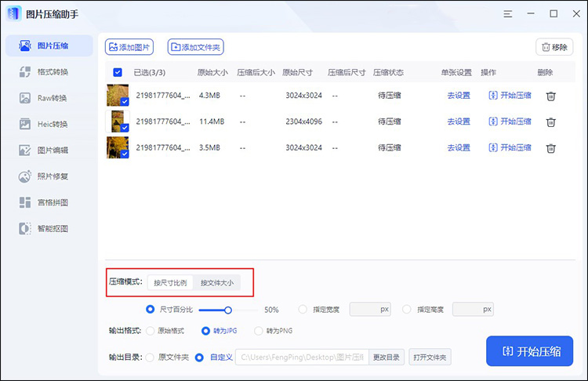Click the 单张设置 column header
Screen dimensions: 588x381
(456, 72)
